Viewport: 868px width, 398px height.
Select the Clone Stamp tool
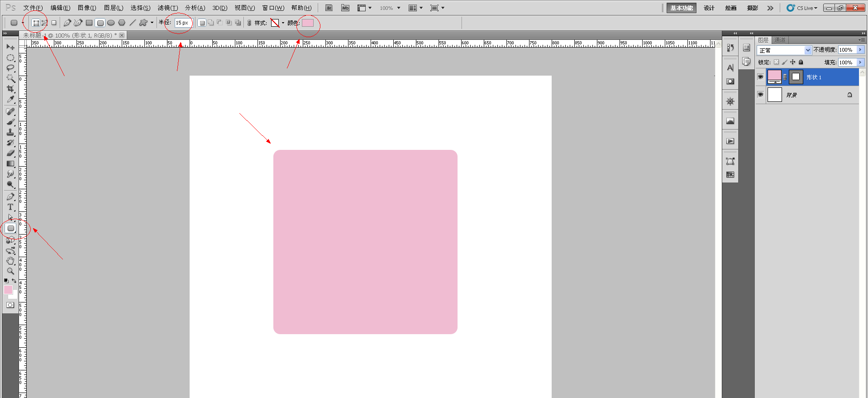(10, 132)
